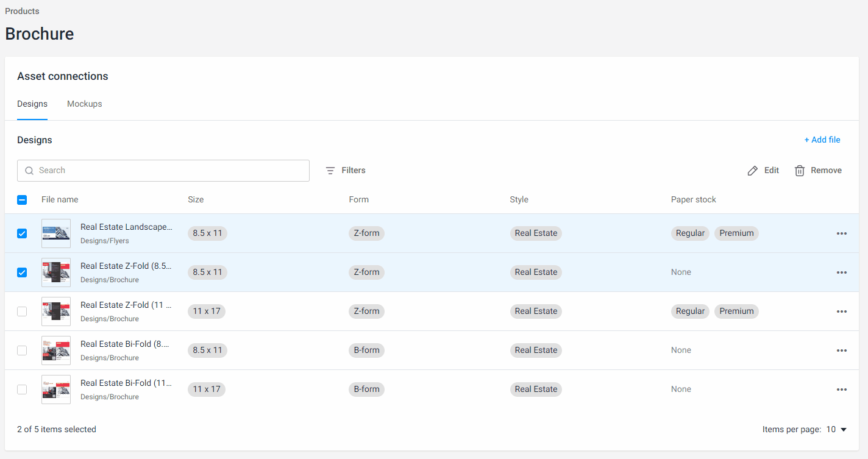The height and width of the screenshot is (459, 868).
Task: Open more options for Bi-Fold 11 x 17 row
Action: coord(841,390)
